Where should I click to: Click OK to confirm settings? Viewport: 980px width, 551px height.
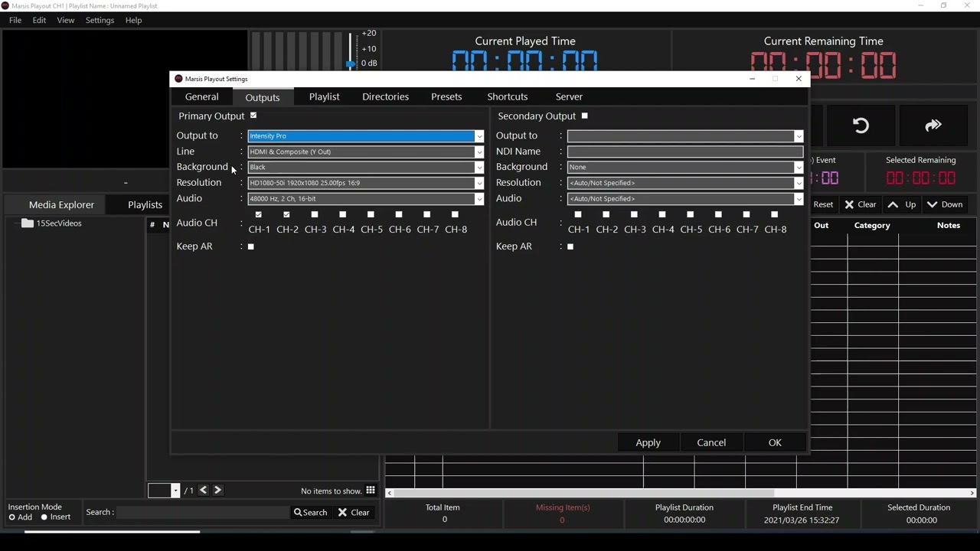[775, 442]
